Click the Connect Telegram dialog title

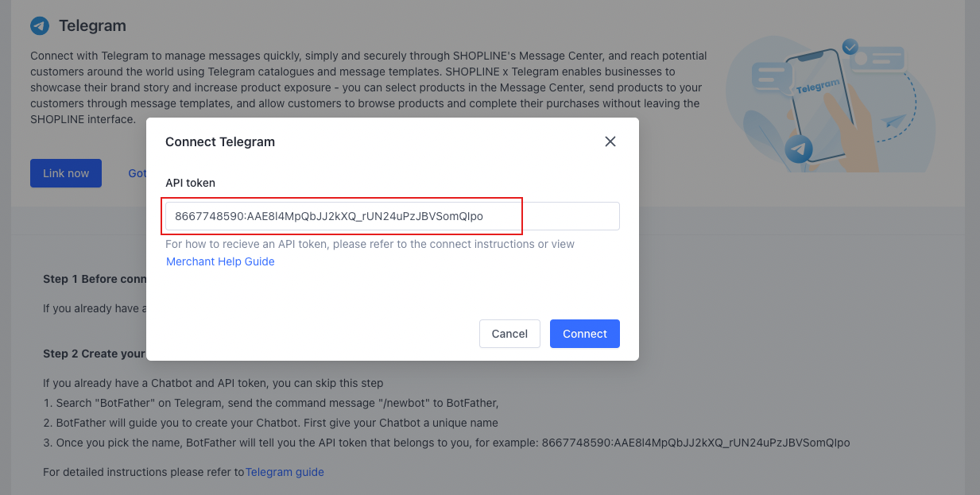click(220, 141)
